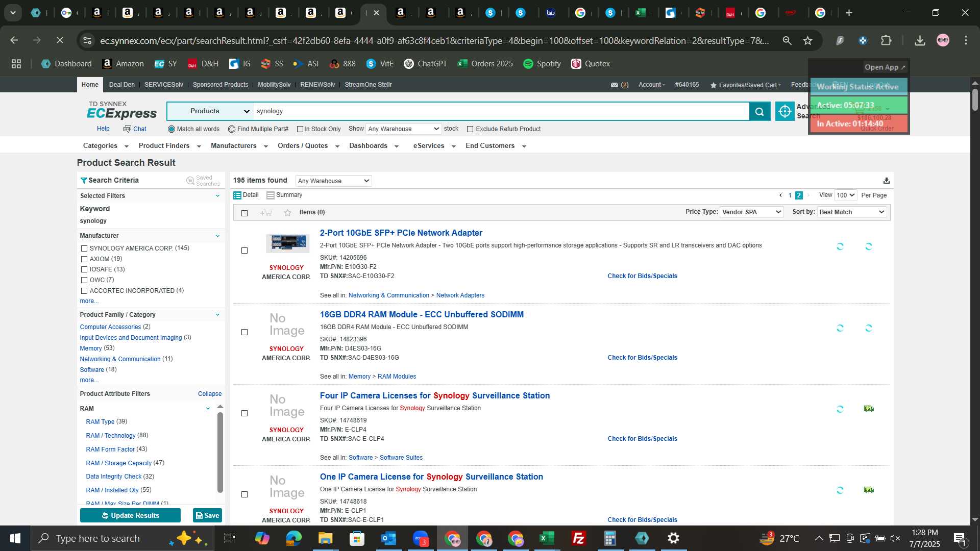The image size is (980, 551).
Task: Switch to Detail view icon
Action: click(x=237, y=195)
